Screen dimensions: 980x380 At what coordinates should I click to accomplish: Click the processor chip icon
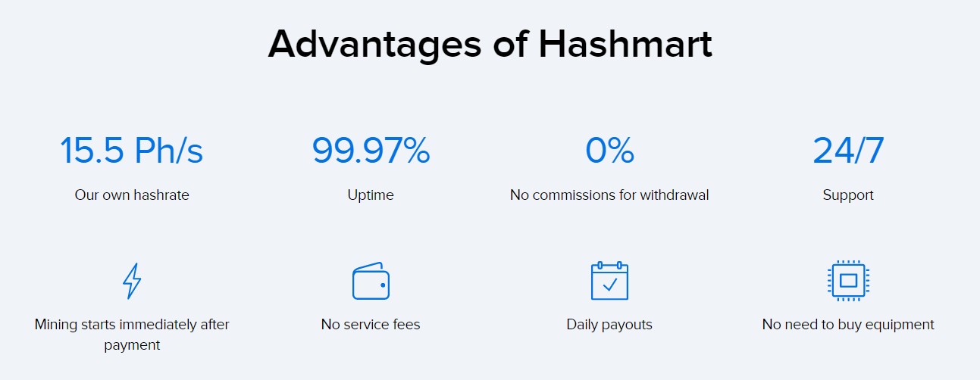point(848,281)
